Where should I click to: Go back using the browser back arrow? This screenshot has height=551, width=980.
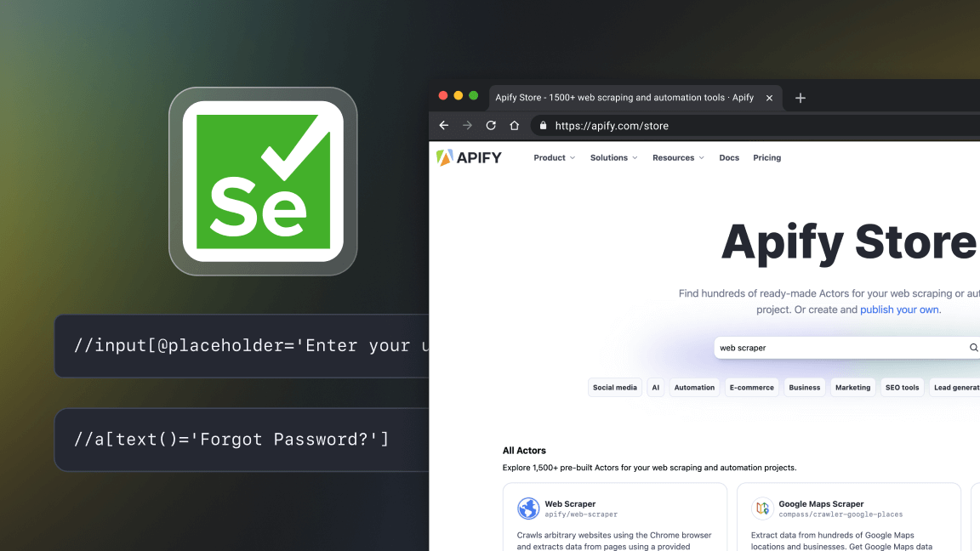(x=443, y=125)
